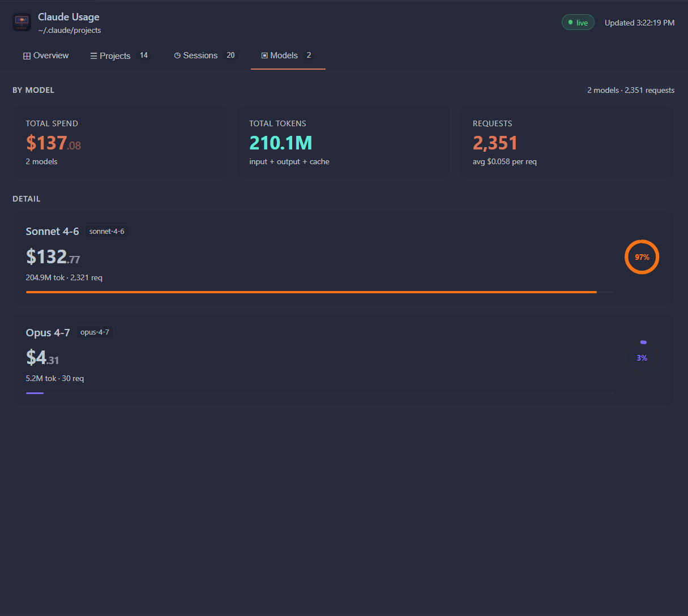This screenshot has height=616, width=688.
Task: Click the REQUESTS card label
Action: click(492, 123)
